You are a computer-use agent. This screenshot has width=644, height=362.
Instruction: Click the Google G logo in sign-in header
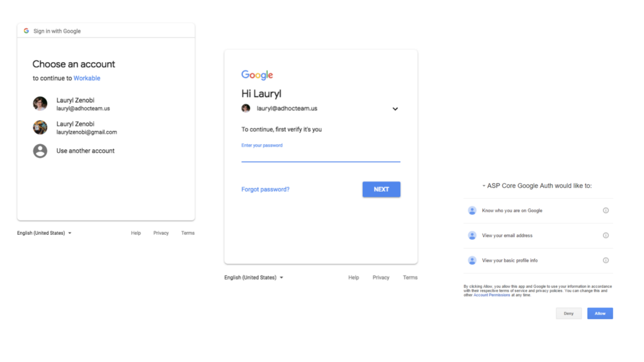[x=26, y=31]
